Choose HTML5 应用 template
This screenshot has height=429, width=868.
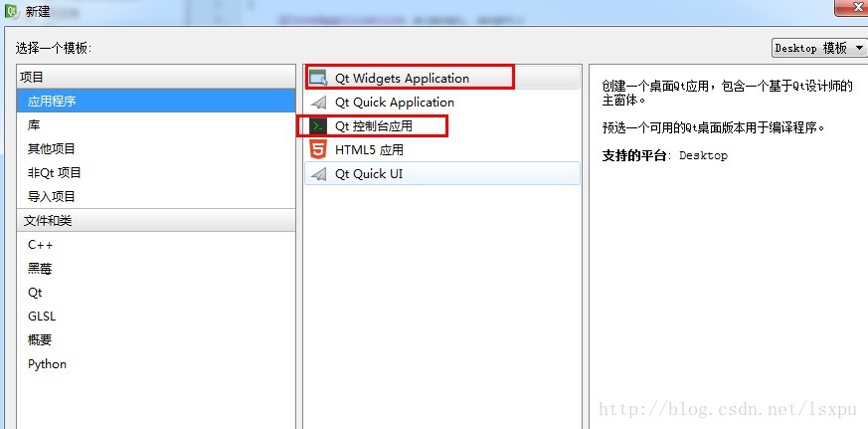point(442,150)
